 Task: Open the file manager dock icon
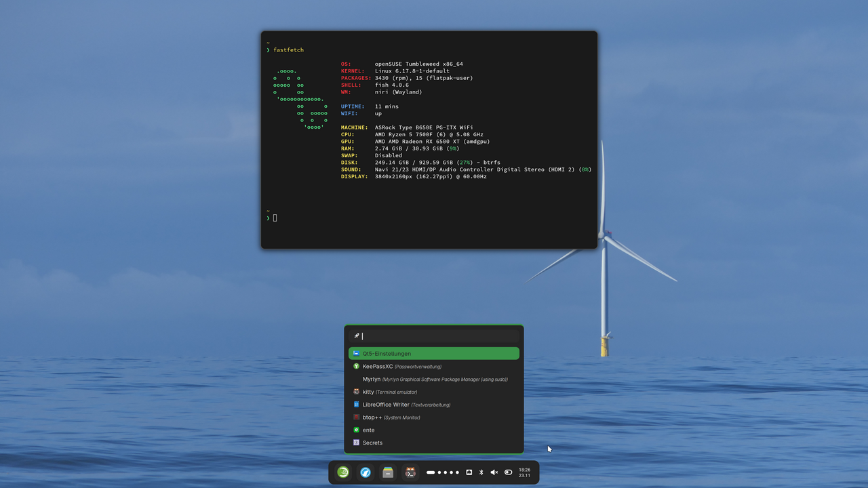pyautogui.click(x=388, y=472)
